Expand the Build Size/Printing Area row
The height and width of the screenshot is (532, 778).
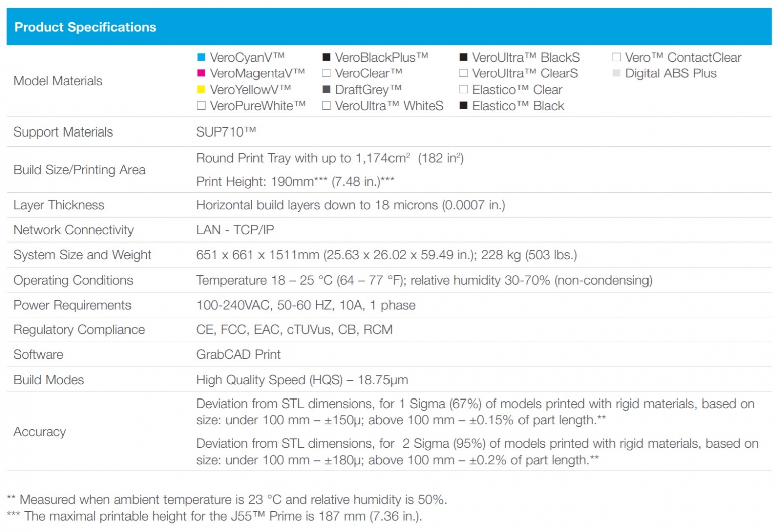tap(79, 170)
